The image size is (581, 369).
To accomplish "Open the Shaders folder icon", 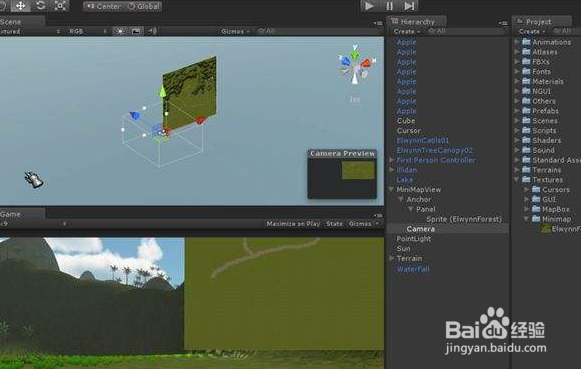I will coord(526,140).
